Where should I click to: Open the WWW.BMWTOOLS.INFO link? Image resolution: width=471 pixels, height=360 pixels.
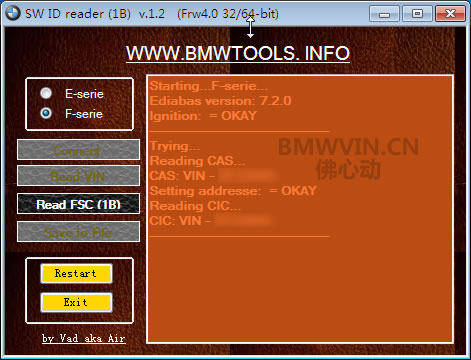click(x=238, y=53)
